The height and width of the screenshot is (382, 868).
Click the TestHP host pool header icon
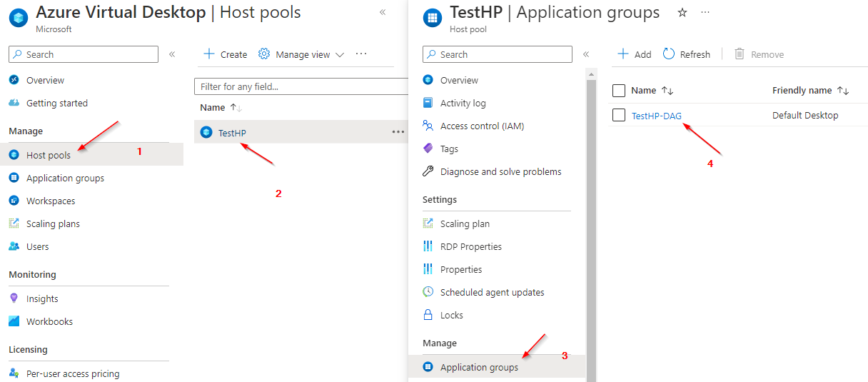(433, 18)
